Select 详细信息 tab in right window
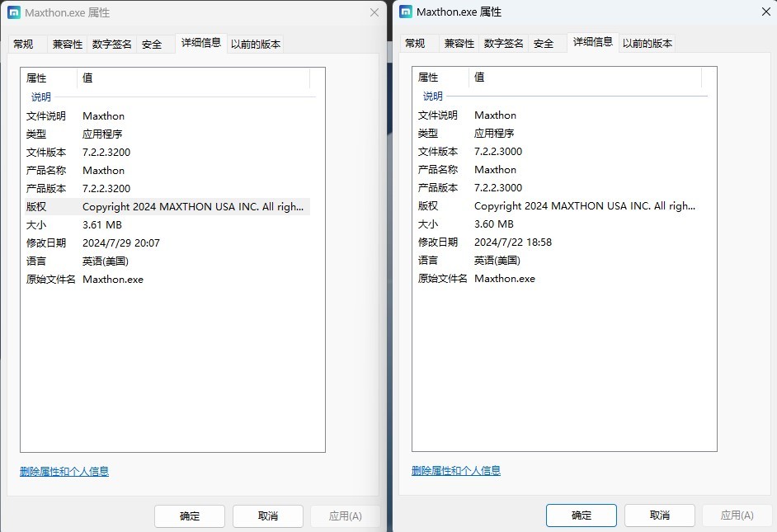The image size is (777, 532). (x=593, y=42)
